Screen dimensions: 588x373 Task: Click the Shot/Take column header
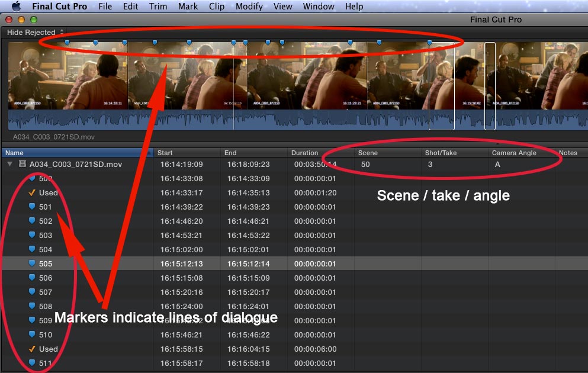tap(455, 153)
